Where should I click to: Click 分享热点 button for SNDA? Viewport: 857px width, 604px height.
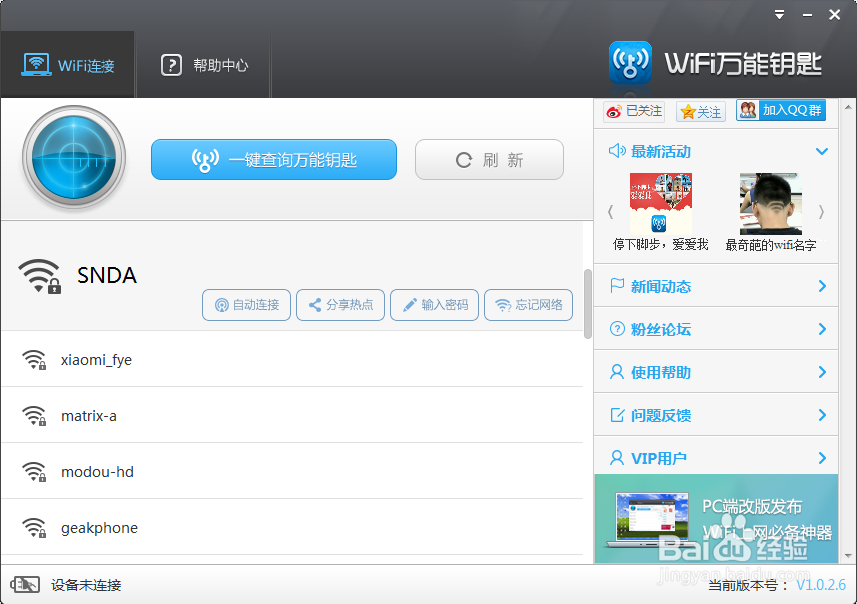[341, 305]
